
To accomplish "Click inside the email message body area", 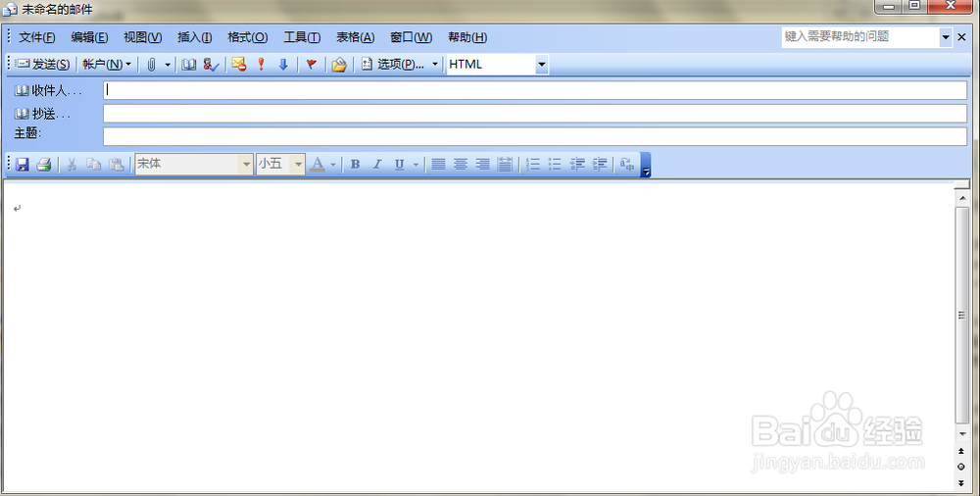I will click(x=479, y=338).
